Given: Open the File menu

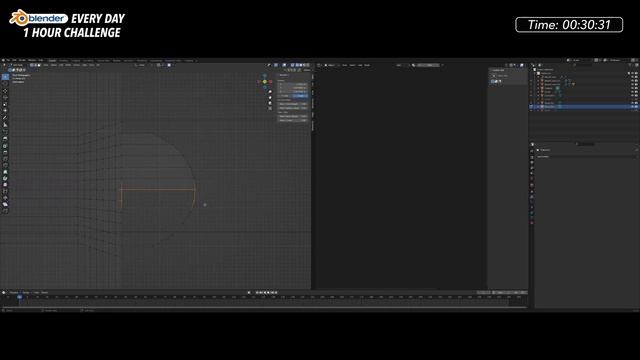Looking at the screenshot, I should coord(8,60).
